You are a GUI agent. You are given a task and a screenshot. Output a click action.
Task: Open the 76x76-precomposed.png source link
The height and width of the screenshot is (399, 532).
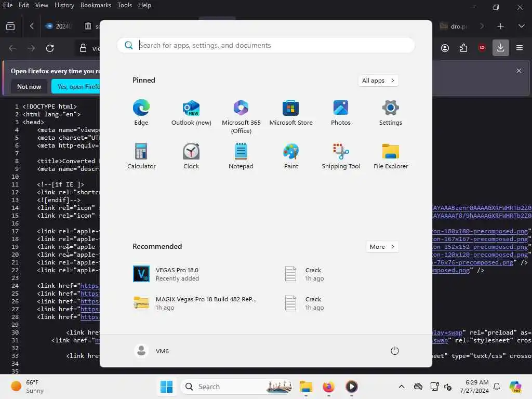[473, 262]
